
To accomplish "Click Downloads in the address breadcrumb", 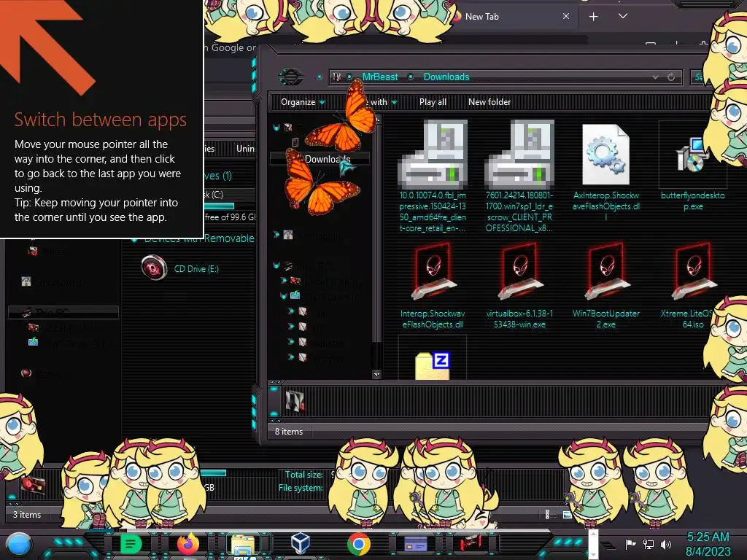I will pyautogui.click(x=446, y=77).
